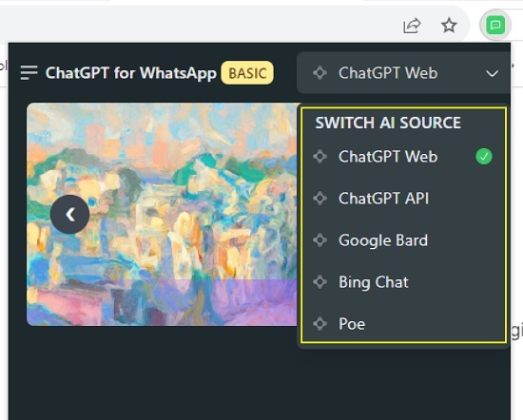Choose Bing Chat from the source list
Image resolution: width=523 pixels, height=420 pixels.
403,282
